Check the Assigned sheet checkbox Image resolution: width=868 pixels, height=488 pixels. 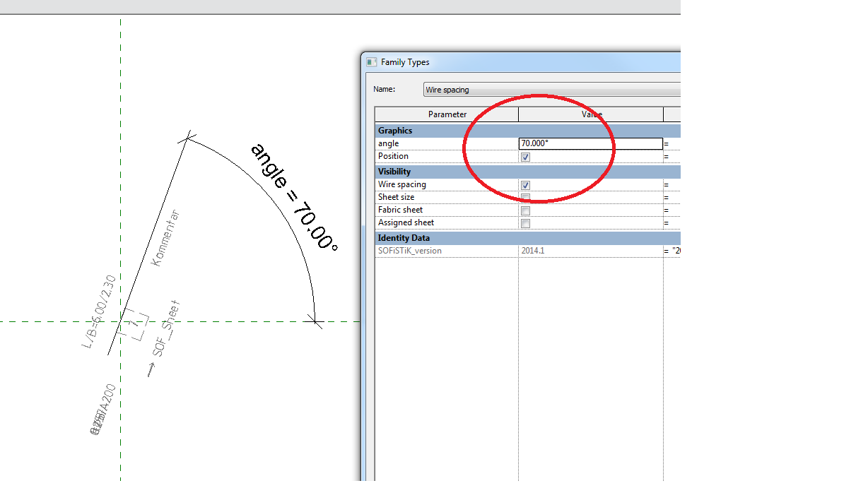[525, 223]
